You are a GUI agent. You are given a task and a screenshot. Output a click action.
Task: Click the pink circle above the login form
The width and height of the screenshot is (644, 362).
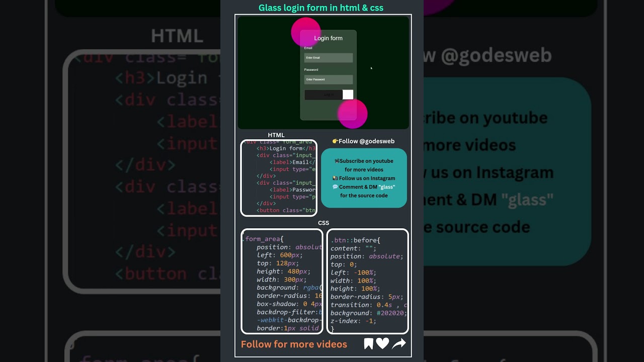pos(306,32)
